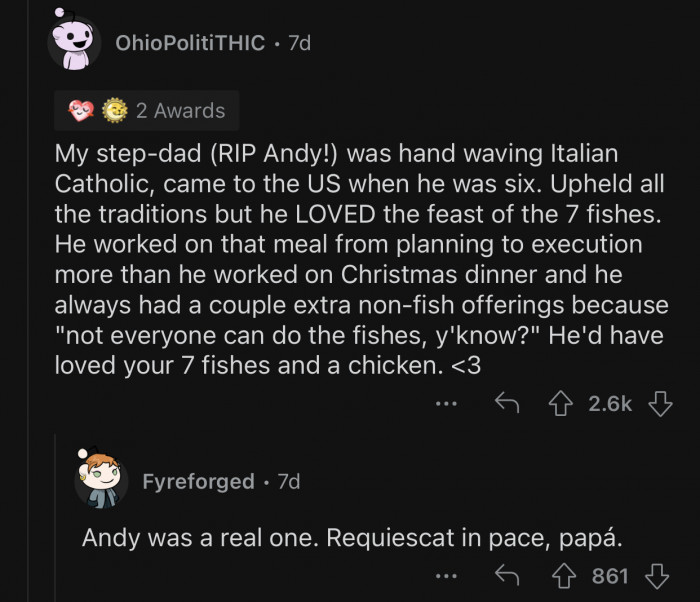Click the heart award icon
700x602 pixels.
click(x=79, y=111)
